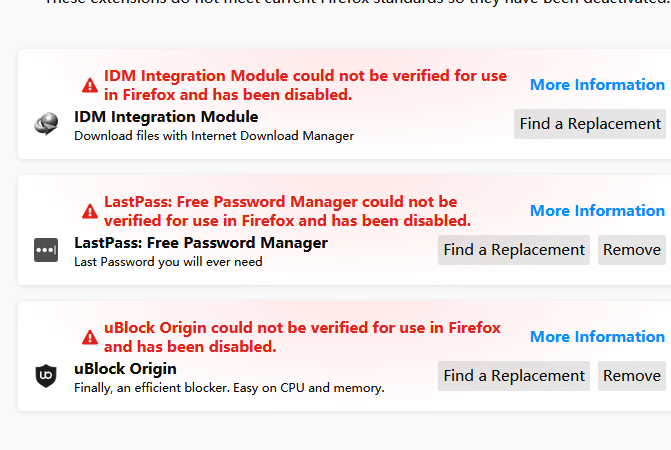Open More Information for IDM Integration Module
671x450 pixels.
[x=597, y=85]
